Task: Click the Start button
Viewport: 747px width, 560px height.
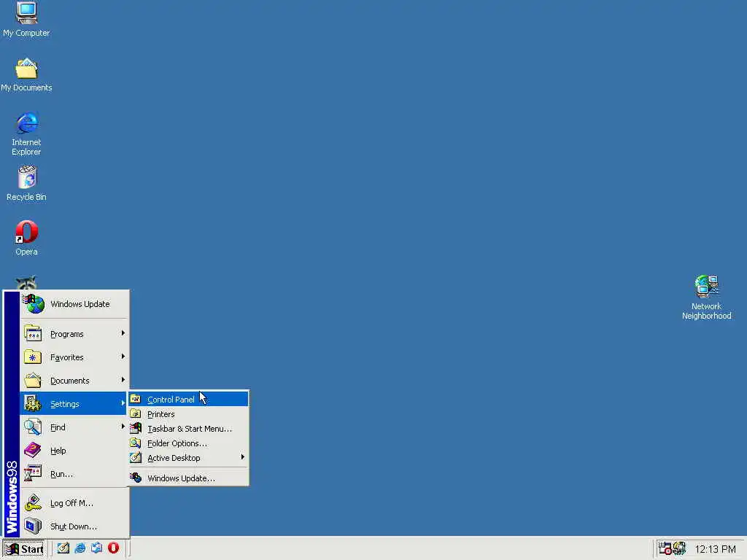Action: [24, 548]
